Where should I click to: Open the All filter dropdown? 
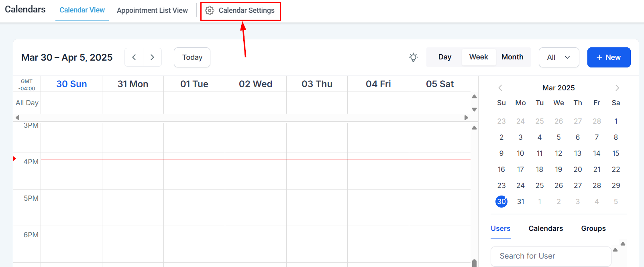tap(558, 57)
